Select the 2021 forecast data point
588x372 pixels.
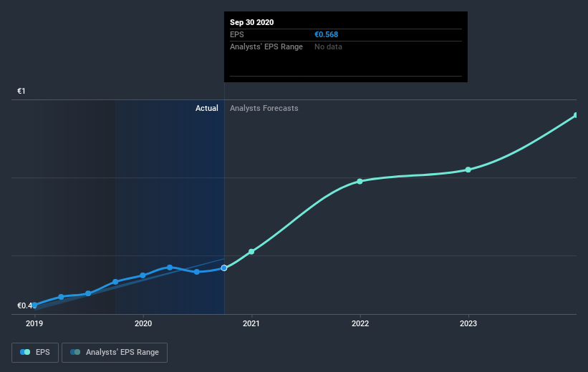point(251,251)
